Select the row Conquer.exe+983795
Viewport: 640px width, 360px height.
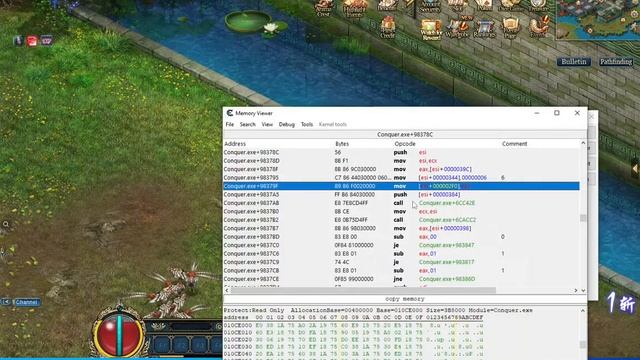401,178
